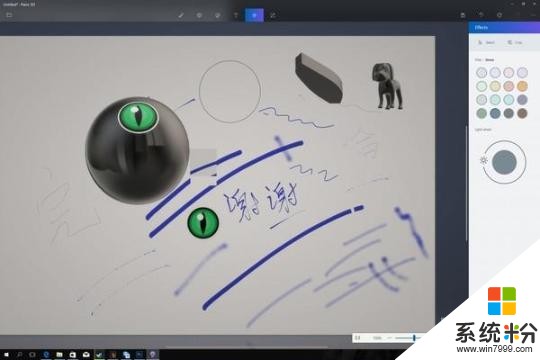Open the History icon

click(499, 15)
